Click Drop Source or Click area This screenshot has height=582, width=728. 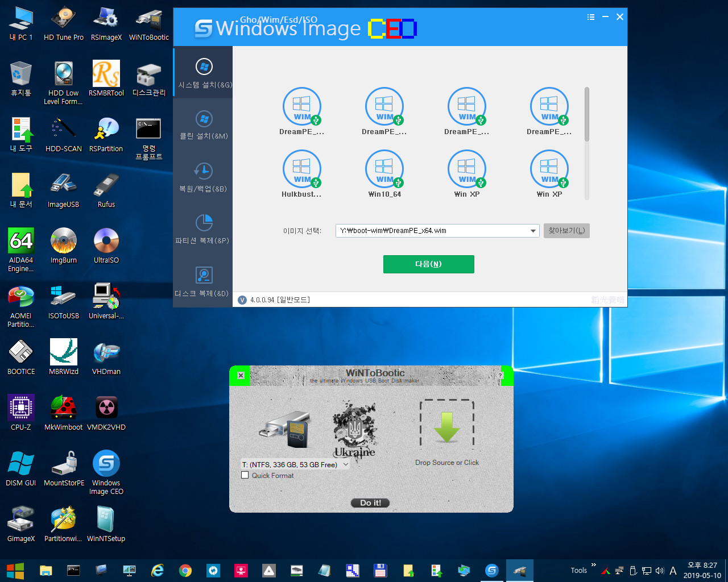click(447, 433)
